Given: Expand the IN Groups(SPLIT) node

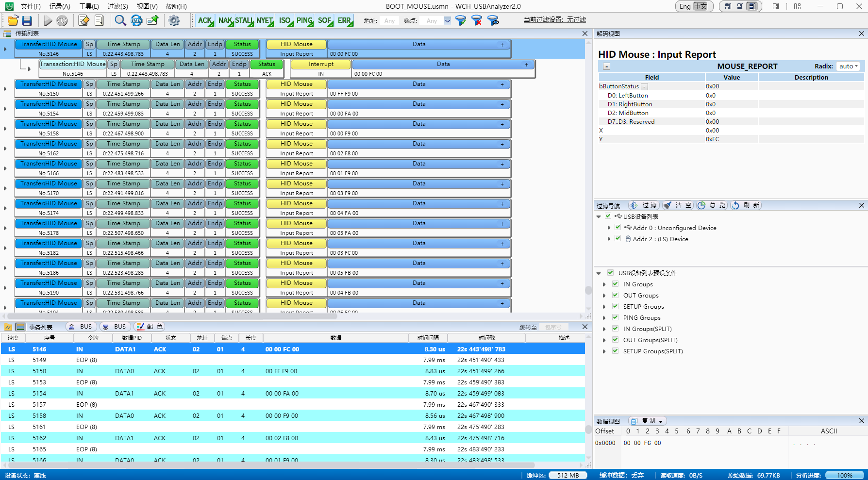Looking at the screenshot, I should [604, 329].
